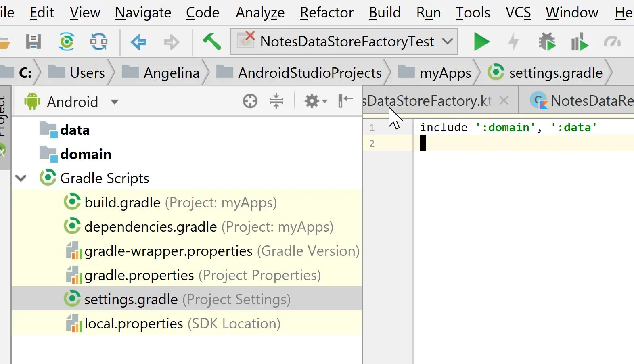
Task: Click the Synchronize refresh icon
Action: (x=99, y=42)
